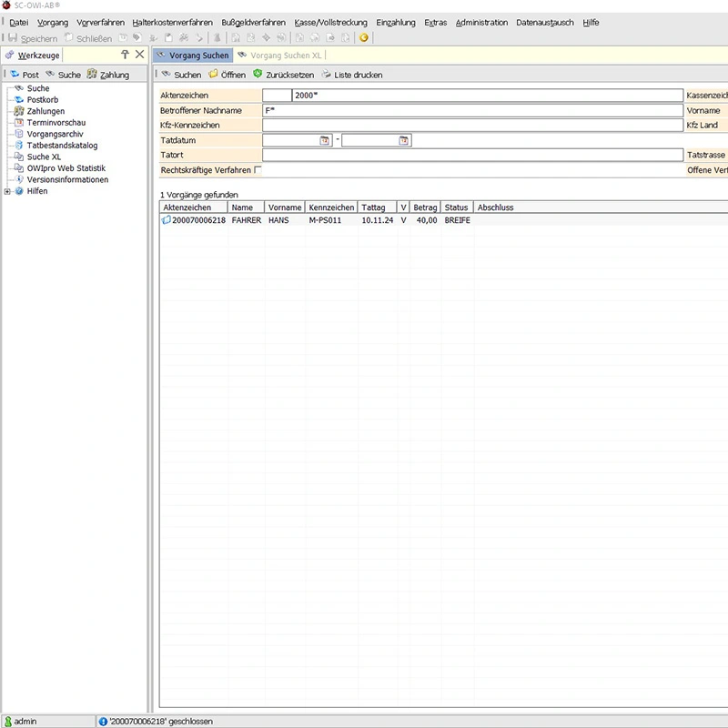Click Öffnen to open selected case
Viewport: 728px width, 728px height.
click(227, 75)
